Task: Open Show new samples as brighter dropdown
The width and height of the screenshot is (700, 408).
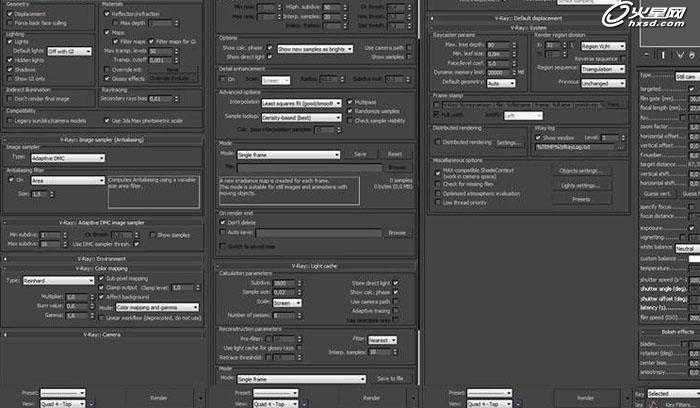Action: tap(315, 49)
